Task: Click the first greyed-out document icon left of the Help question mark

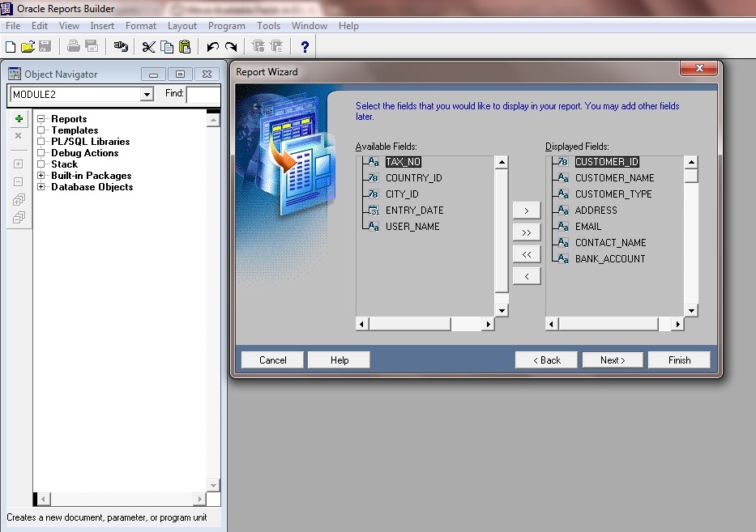Action: coord(259,46)
